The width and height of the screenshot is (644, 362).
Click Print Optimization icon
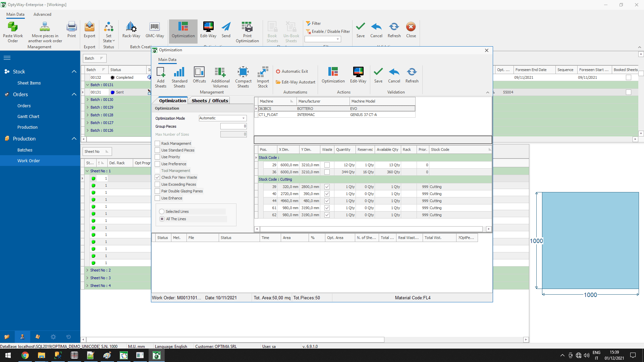click(x=247, y=32)
